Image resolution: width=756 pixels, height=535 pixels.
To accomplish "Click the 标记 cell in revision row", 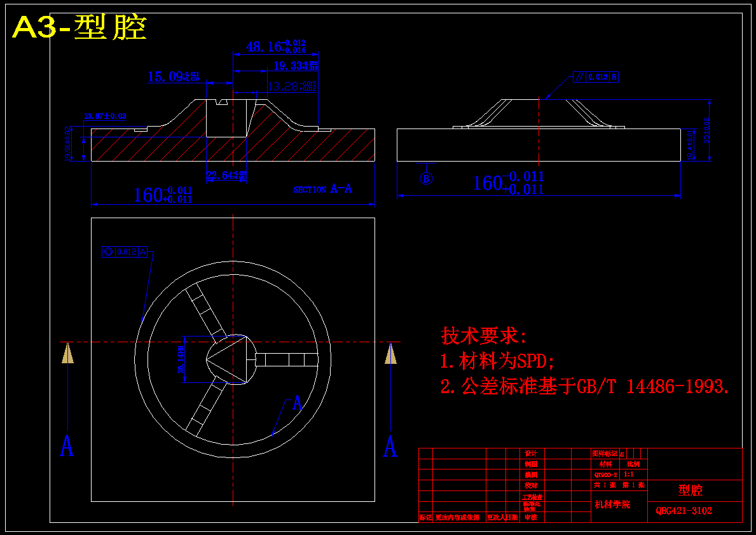I will (425, 517).
